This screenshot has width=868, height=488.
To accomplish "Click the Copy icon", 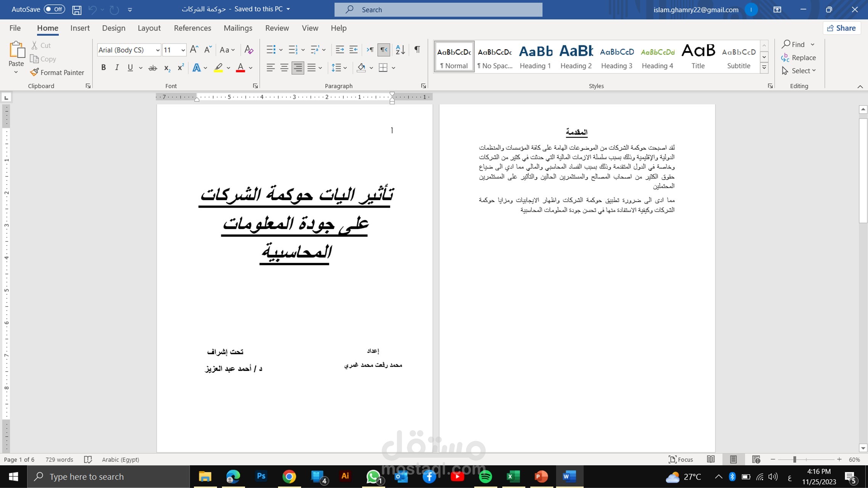I will pyautogui.click(x=34, y=59).
